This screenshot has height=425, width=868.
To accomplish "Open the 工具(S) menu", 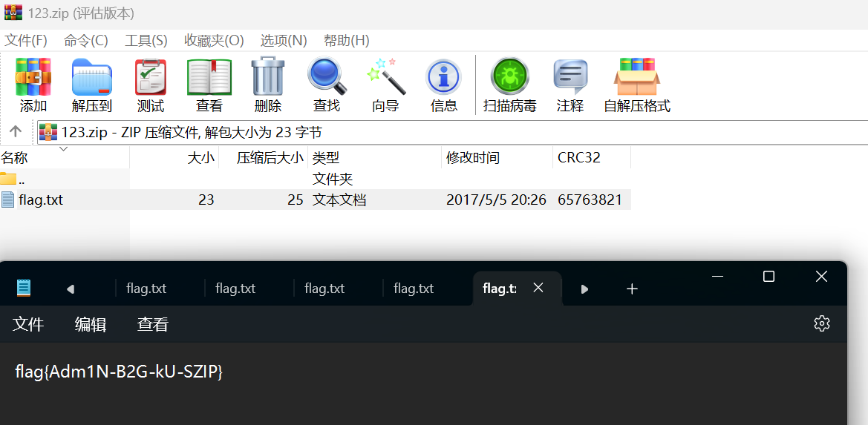I will click(x=146, y=40).
